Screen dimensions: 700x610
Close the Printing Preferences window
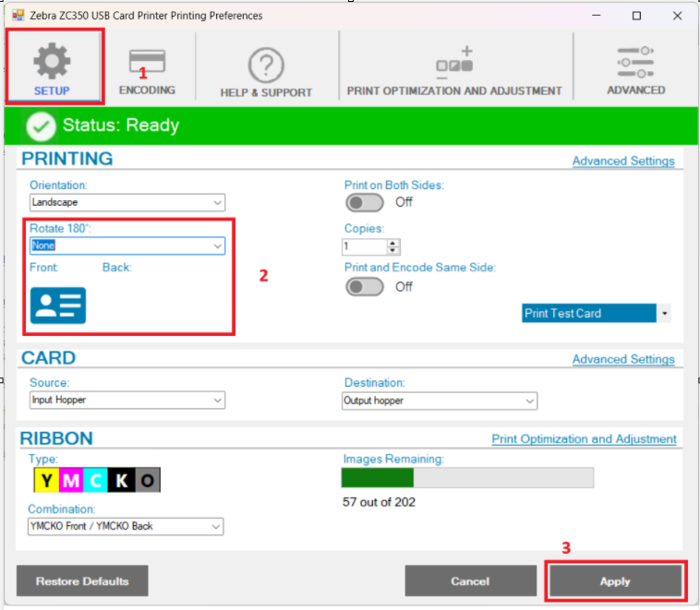click(677, 16)
